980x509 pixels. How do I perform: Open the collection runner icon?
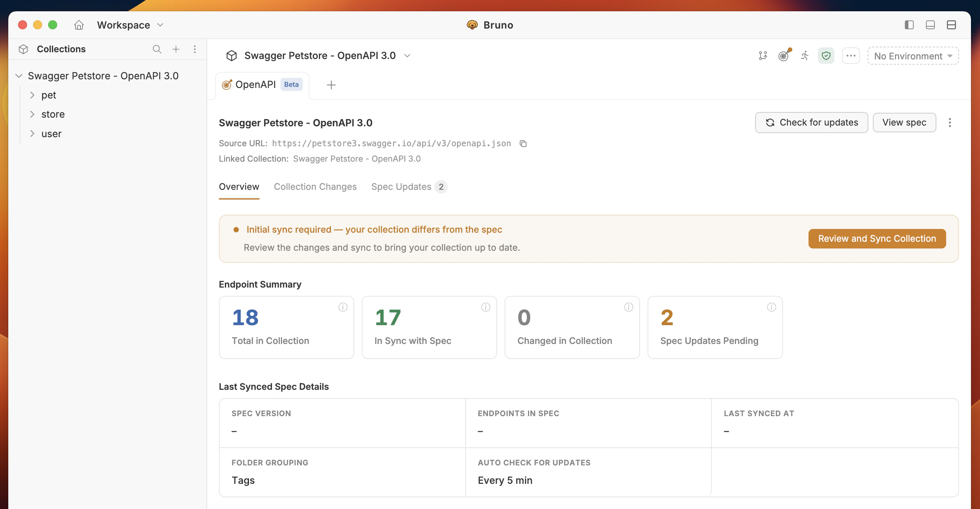point(805,56)
